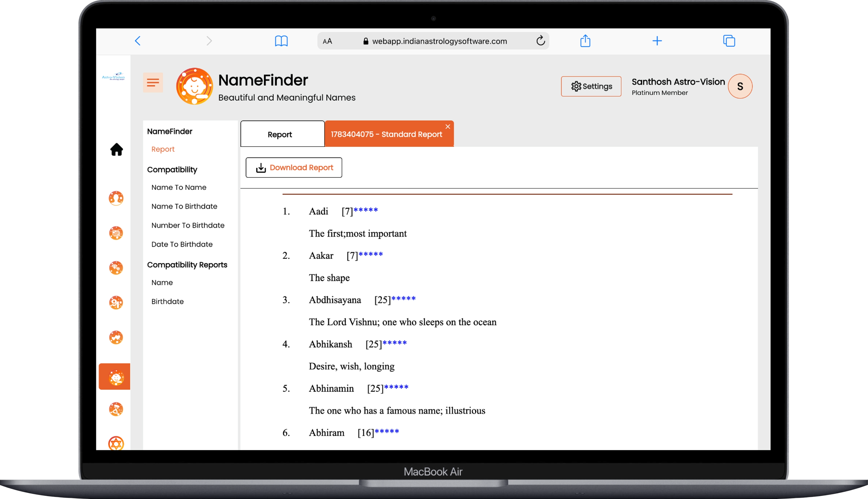
Task: Open the calendar module icon
Action: pyautogui.click(x=116, y=233)
